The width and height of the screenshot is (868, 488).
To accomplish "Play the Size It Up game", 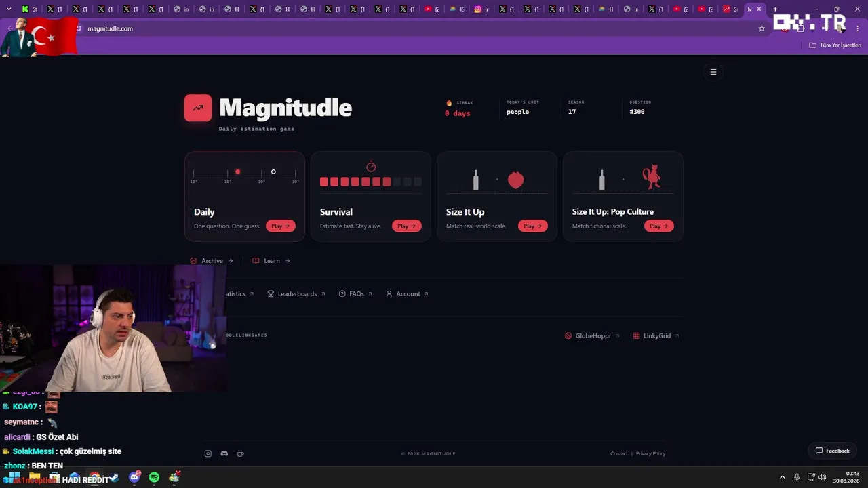I will (533, 226).
